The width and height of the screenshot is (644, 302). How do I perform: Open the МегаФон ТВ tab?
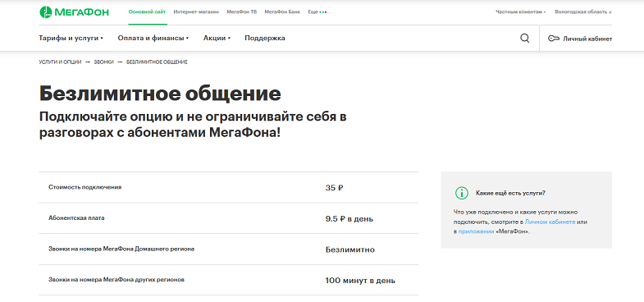coord(241,12)
